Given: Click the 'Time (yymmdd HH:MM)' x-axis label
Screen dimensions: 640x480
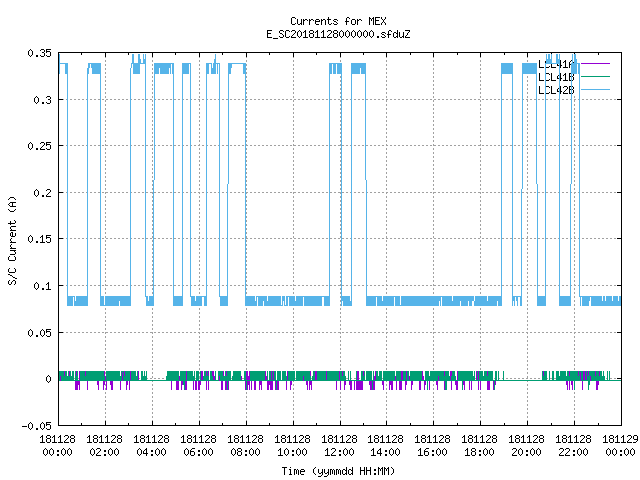Looking at the screenshot, I should [x=338, y=471].
